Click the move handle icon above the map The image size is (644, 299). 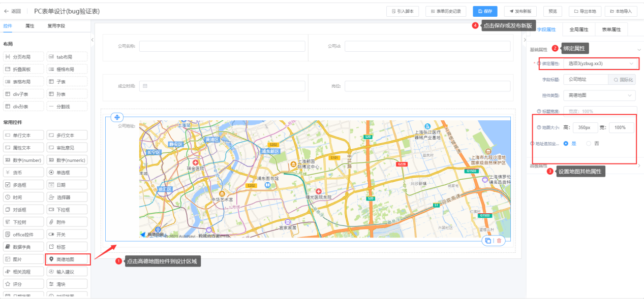pos(116,117)
